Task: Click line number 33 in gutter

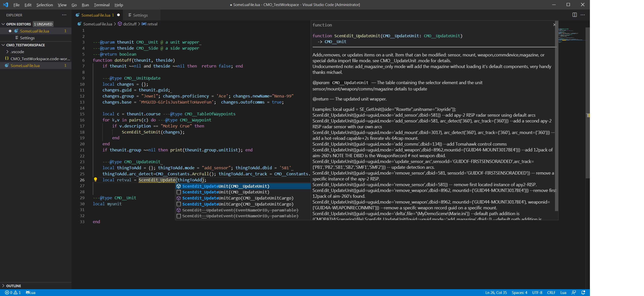Action: click(82, 222)
